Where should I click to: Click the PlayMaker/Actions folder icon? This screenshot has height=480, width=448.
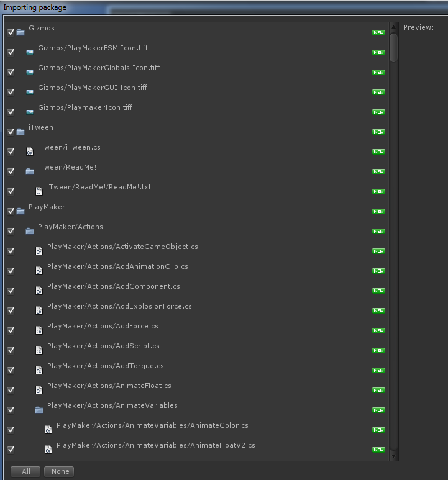click(x=30, y=231)
